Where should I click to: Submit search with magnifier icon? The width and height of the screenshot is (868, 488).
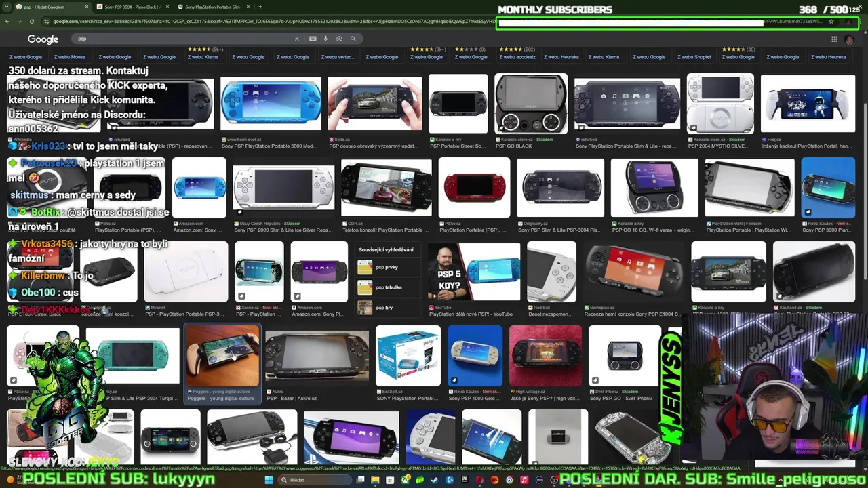point(353,39)
